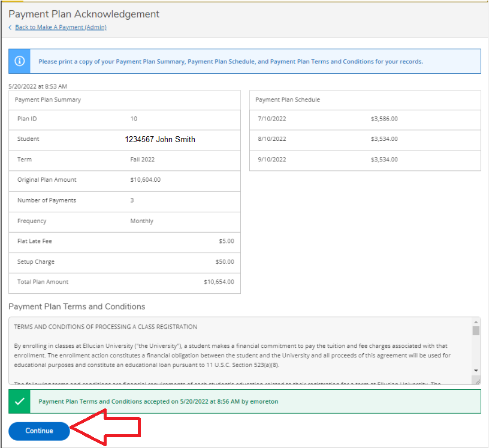Open Back to Make A Payment (Admin) link
The image size is (489, 448).
(x=61, y=27)
